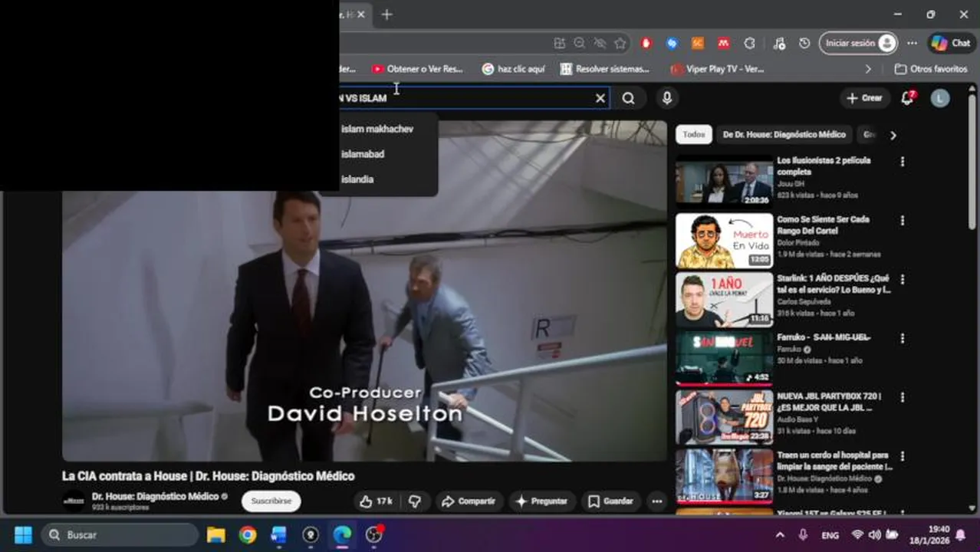Open NUEVA JBL PARTYBOX 720 video title
This screenshot has height=552, width=980.
pyautogui.click(x=829, y=402)
